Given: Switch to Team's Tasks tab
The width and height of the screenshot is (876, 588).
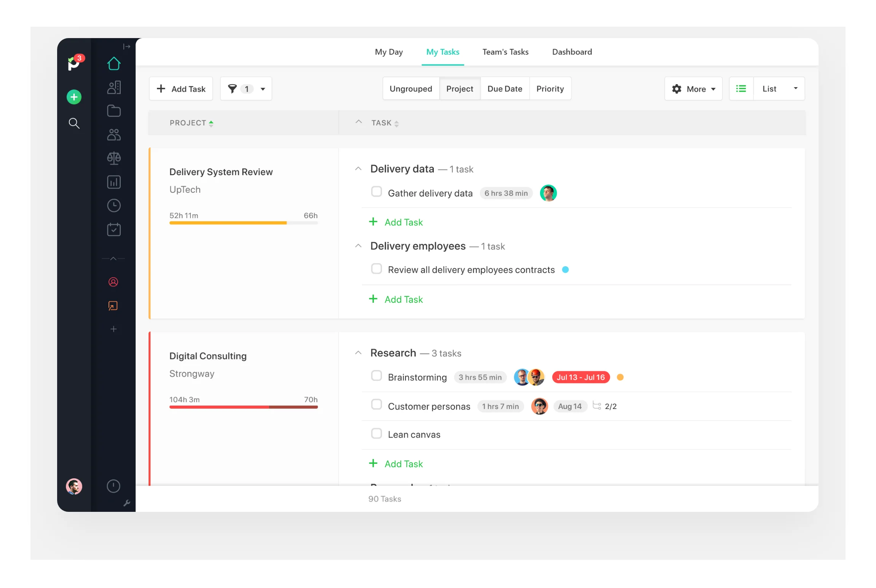Looking at the screenshot, I should [x=505, y=52].
